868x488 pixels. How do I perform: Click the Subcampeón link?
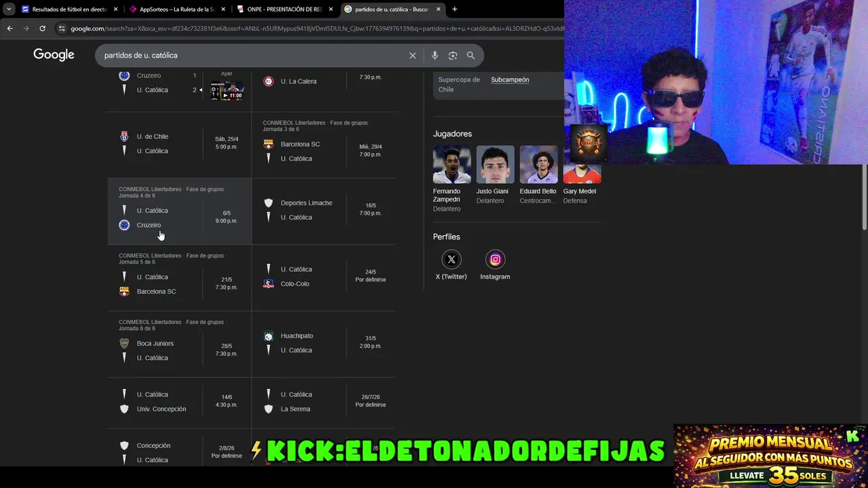point(510,80)
